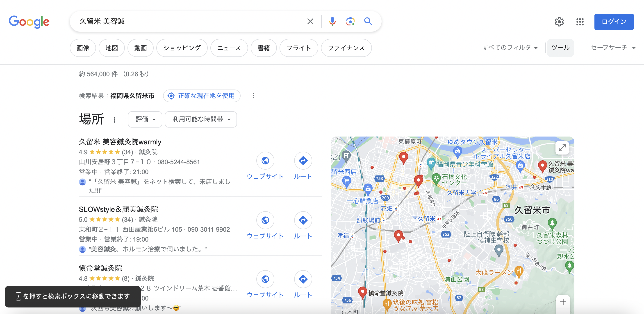Open the three-dot menu next to location

click(253, 96)
